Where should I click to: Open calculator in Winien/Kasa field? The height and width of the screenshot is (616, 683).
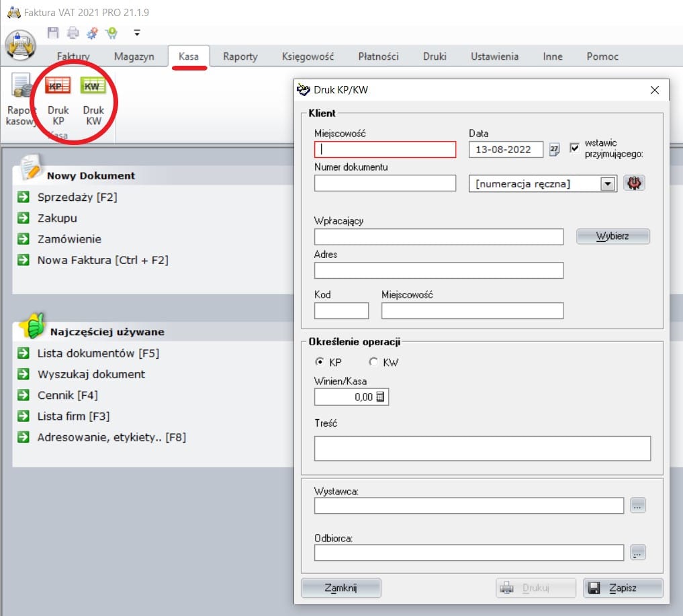[x=380, y=397]
